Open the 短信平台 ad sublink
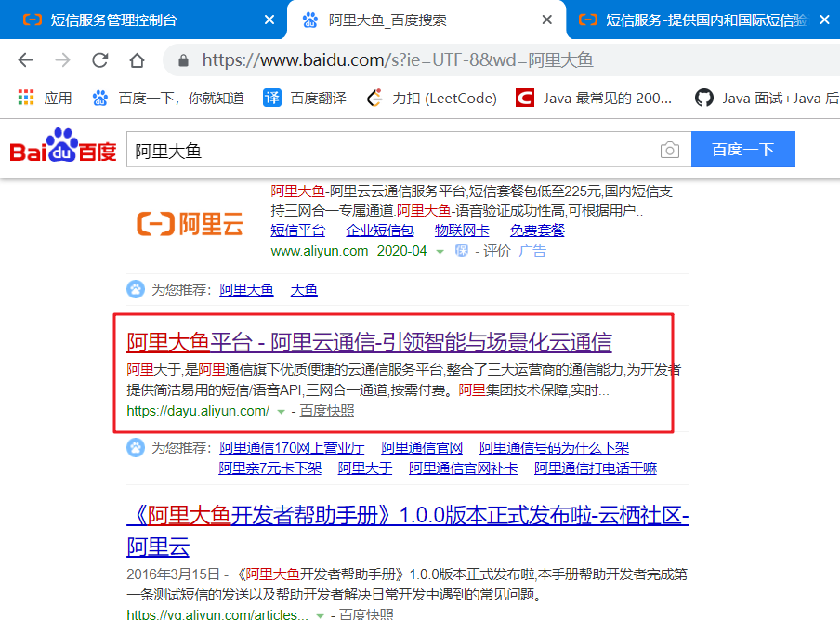The image size is (840, 620). tap(298, 231)
